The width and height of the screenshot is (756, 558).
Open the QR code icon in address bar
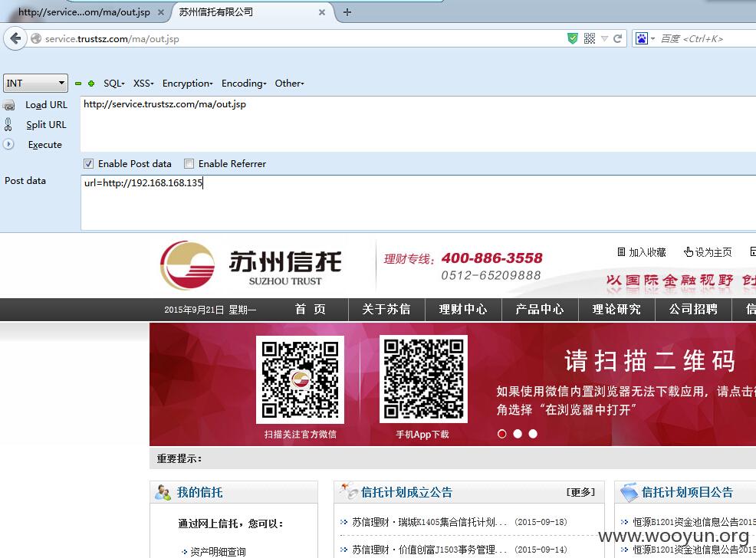589,38
